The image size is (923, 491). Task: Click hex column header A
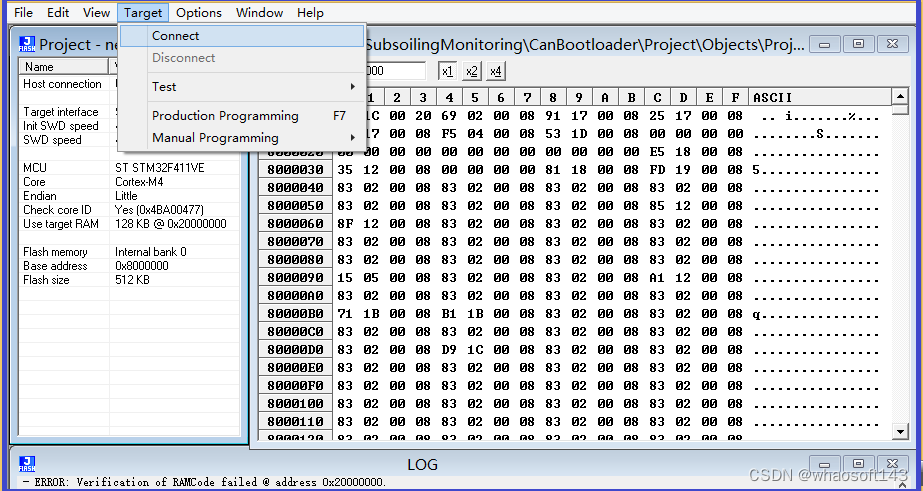tap(605, 97)
